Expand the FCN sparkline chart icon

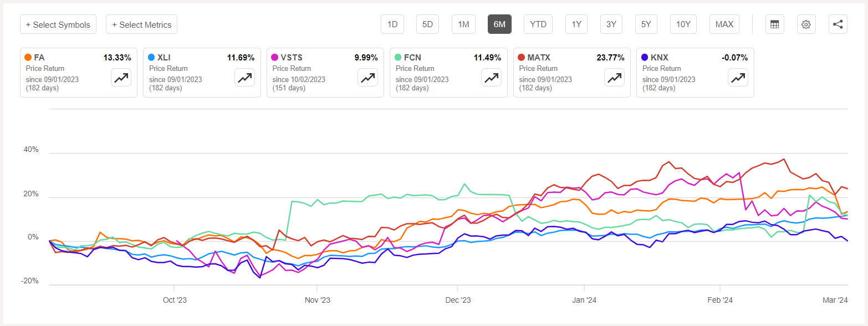click(491, 78)
